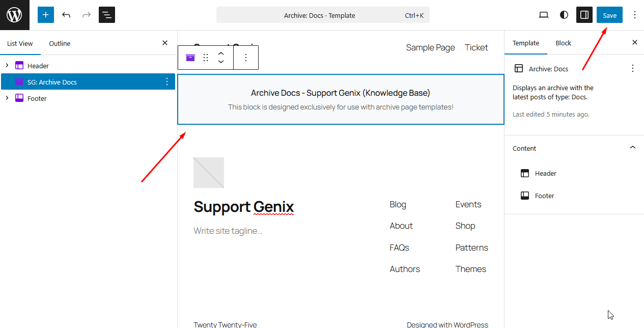Move the block up
The height and width of the screenshot is (328, 644).
[x=221, y=53]
